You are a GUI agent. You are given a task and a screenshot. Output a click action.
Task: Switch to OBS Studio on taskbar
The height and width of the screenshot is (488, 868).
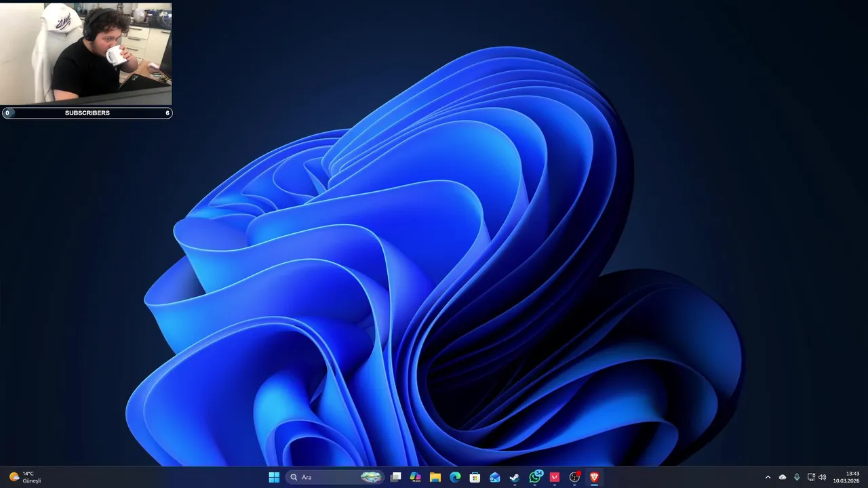[574, 477]
